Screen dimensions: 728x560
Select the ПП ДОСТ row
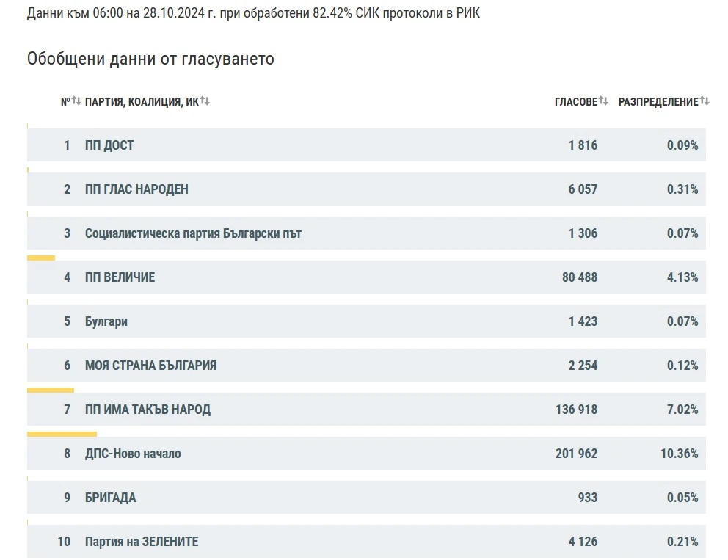tap(366, 145)
